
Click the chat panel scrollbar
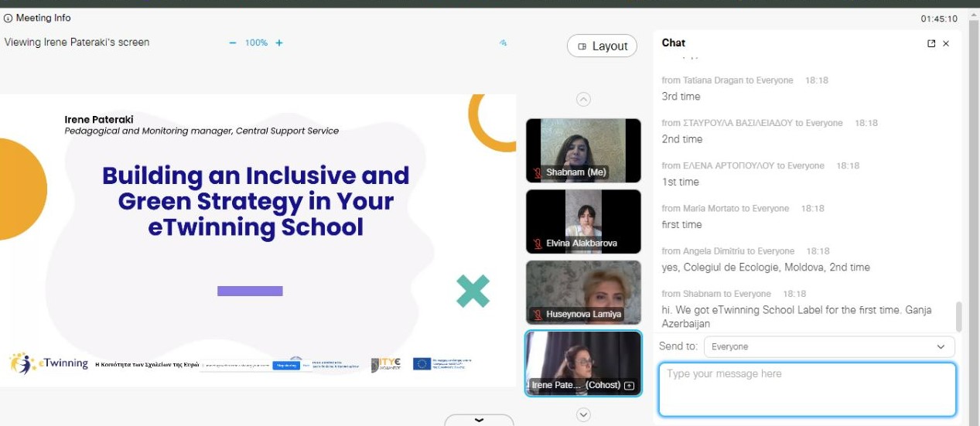coord(959,315)
